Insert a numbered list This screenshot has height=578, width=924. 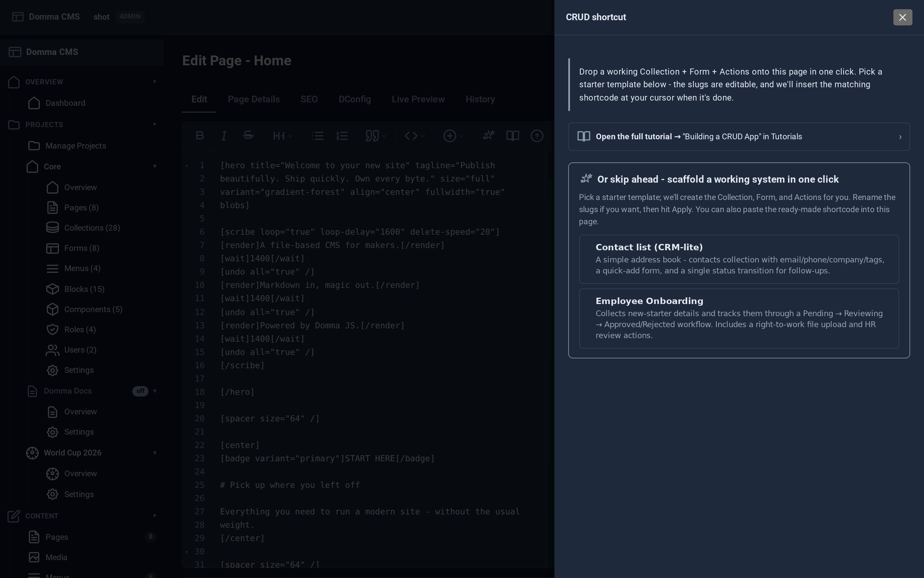pos(342,136)
